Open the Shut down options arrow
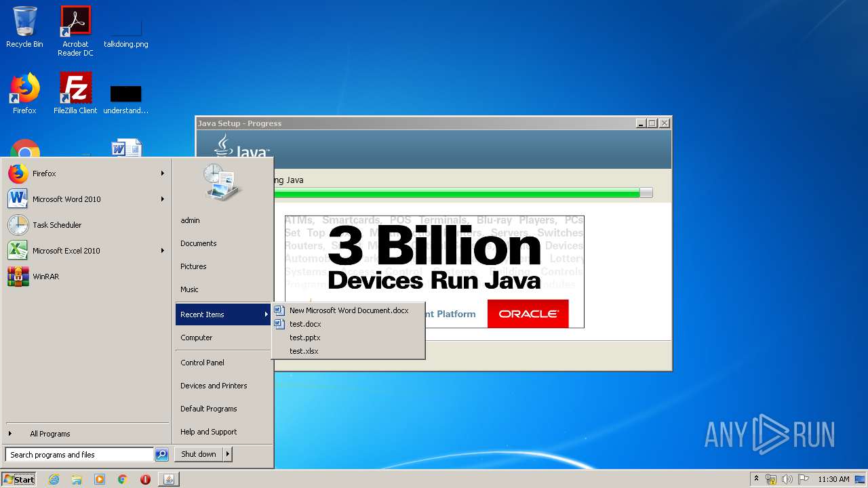 point(228,454)
